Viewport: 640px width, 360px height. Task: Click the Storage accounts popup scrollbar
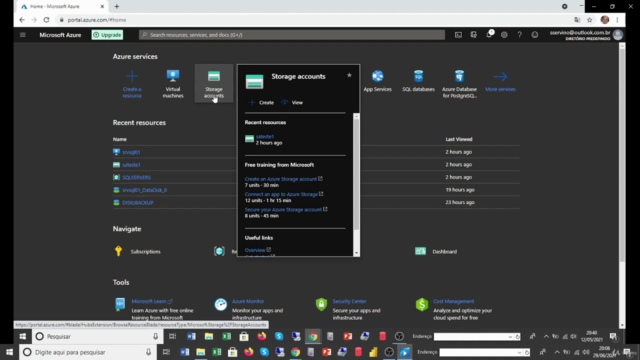coord(356,173)
